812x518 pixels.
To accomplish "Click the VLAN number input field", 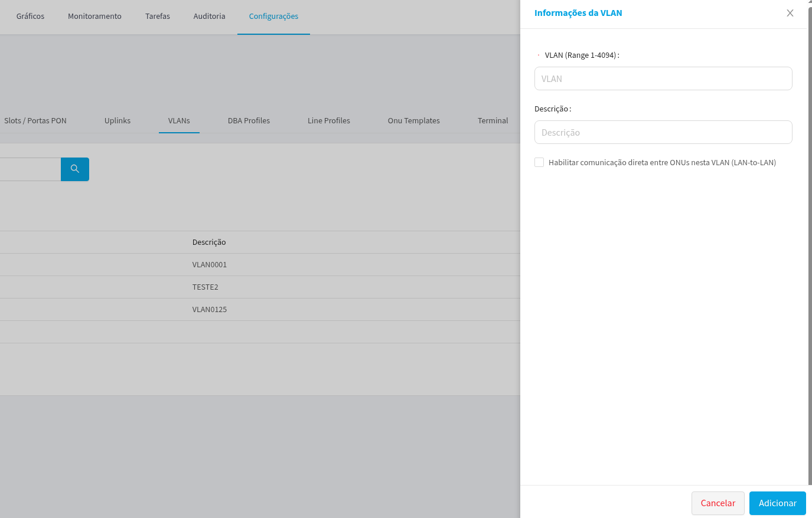I will (663, 78).
